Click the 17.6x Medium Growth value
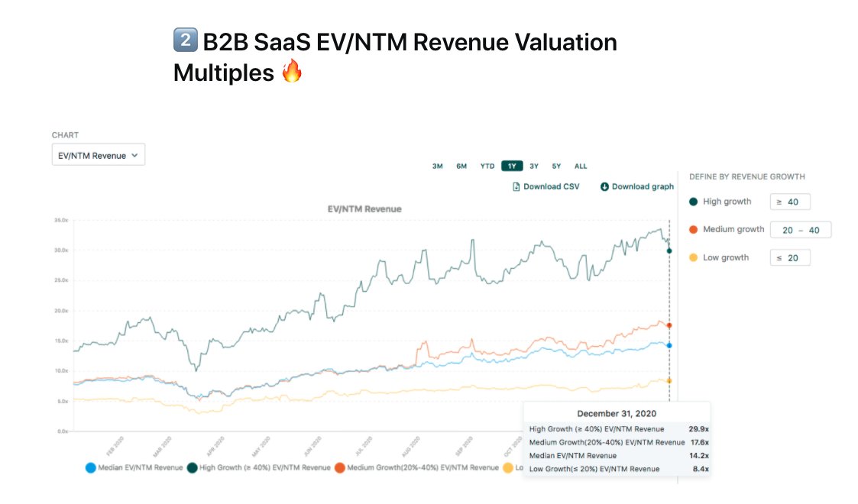This screenshot has width=858, height=504. (x=699, y=442)
